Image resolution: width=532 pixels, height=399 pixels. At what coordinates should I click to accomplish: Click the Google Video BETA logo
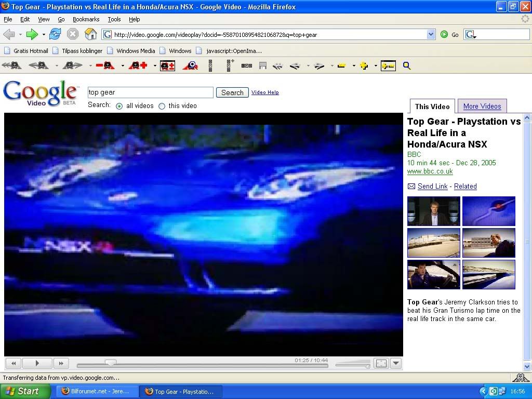coord(41,91)
